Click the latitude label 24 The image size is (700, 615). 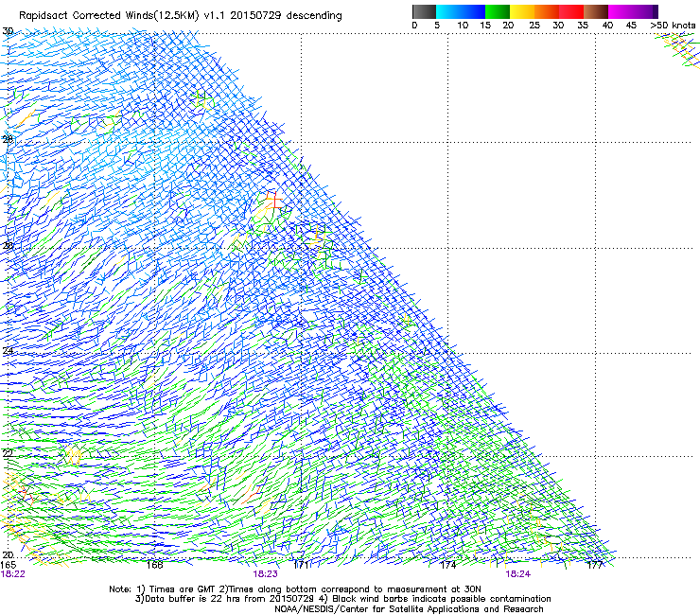8,351
